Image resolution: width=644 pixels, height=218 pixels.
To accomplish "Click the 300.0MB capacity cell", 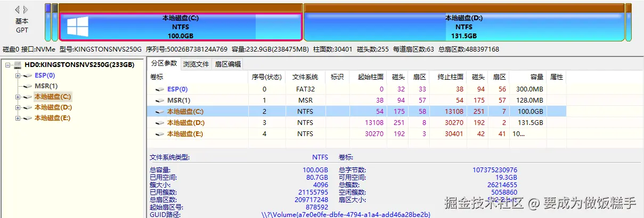I will click(x=529, y=89).
